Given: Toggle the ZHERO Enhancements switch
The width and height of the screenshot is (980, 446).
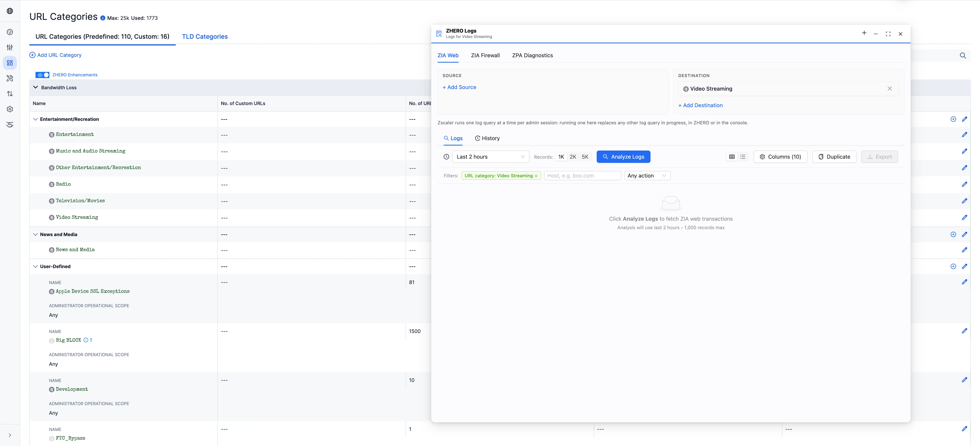Looking at the screenshot, I should pos(42,75).
